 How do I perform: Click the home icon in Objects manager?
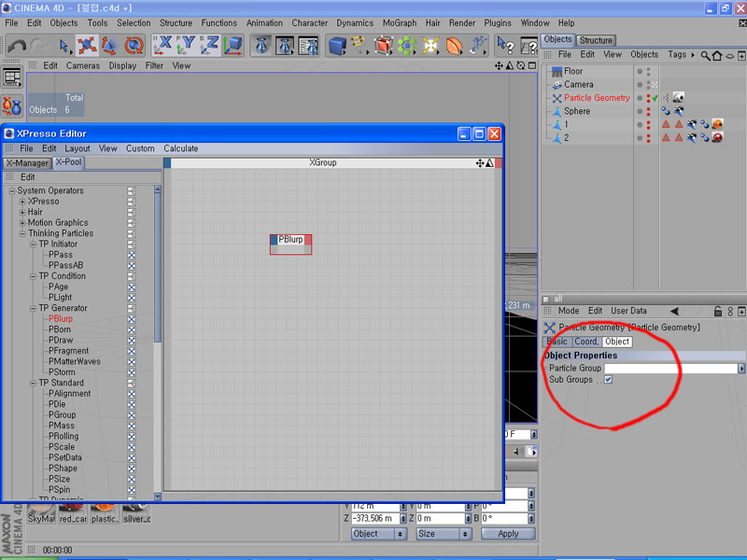click(x=717, y=56)
